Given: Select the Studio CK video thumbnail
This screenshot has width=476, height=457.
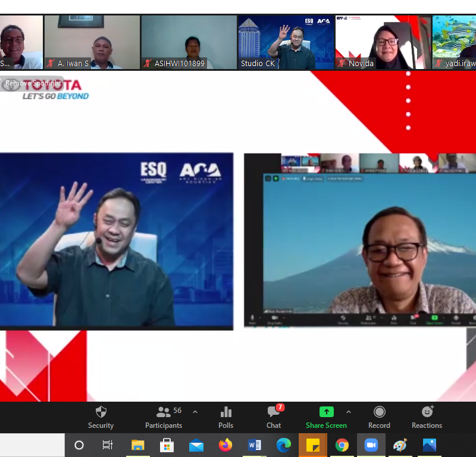Looking at the screenshot, I should [x=286, y=42].
